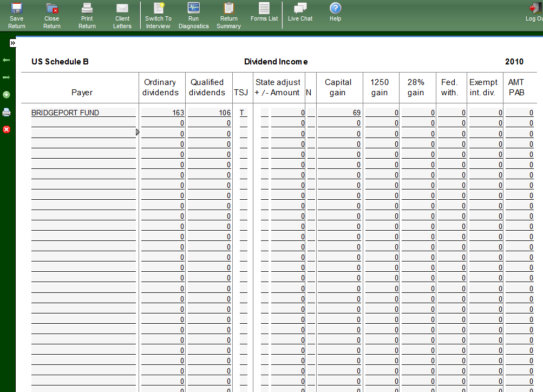Image resolution: width=543 pixels, height=392 pixels.
Task: Click the sidebar printer icon
Action: coord(6,112)
